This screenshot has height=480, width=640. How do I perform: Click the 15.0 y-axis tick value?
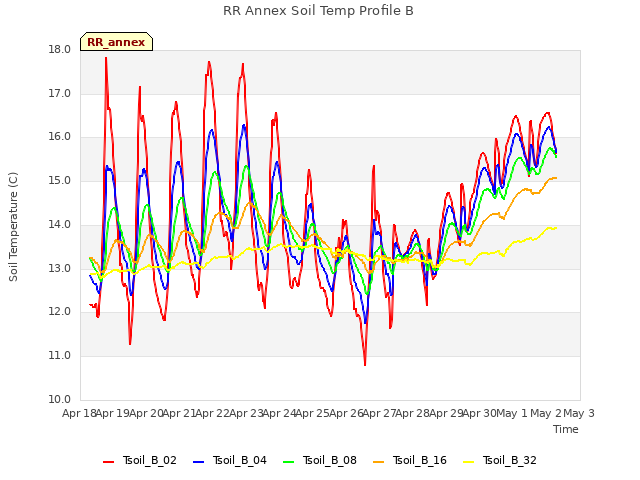point(60,180)
